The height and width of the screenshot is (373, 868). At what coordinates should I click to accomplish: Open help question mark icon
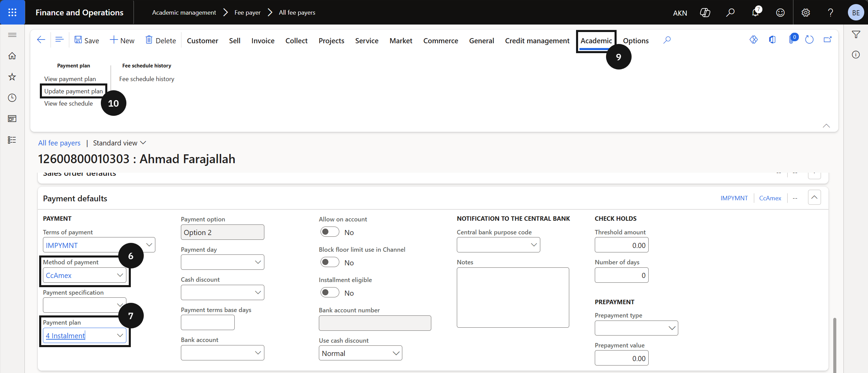point(831,13)
